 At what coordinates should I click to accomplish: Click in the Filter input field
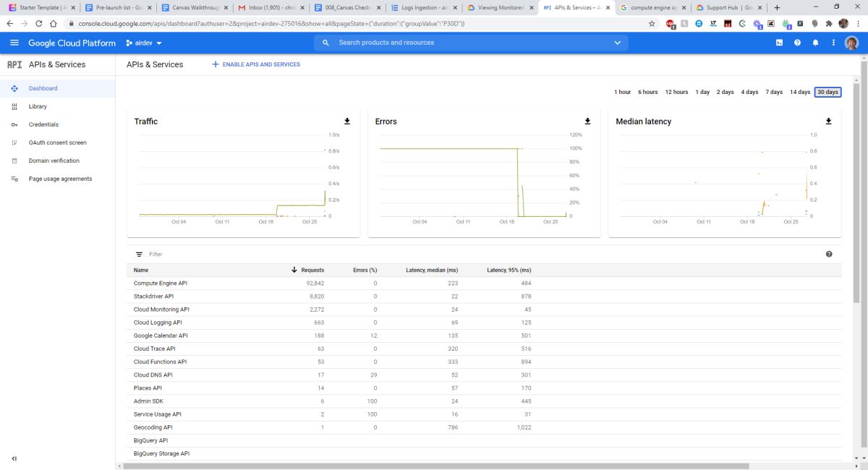click(485, 255)
